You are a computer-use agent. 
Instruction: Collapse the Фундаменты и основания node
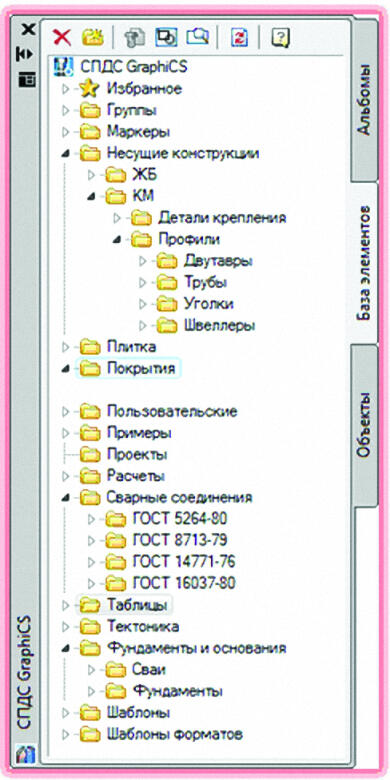[65, 649]
